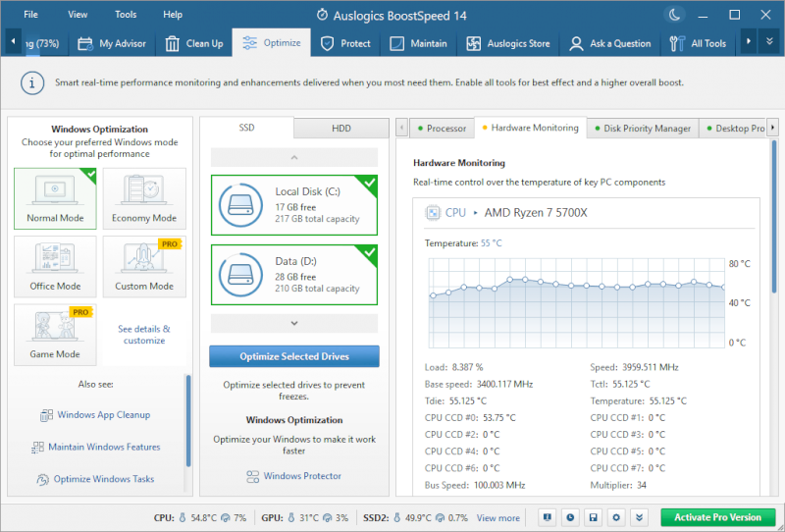The height and width of the screenshot is (532, 785).
Task: Click the Windows App Cleanup icon
Action: 45,415
